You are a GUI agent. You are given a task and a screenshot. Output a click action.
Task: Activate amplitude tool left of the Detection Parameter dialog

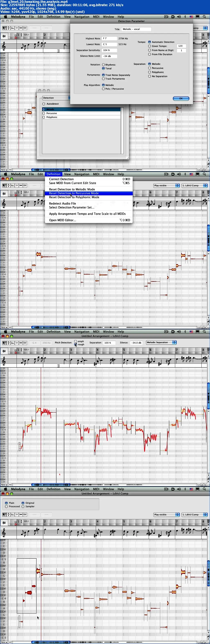pos(17,28)
